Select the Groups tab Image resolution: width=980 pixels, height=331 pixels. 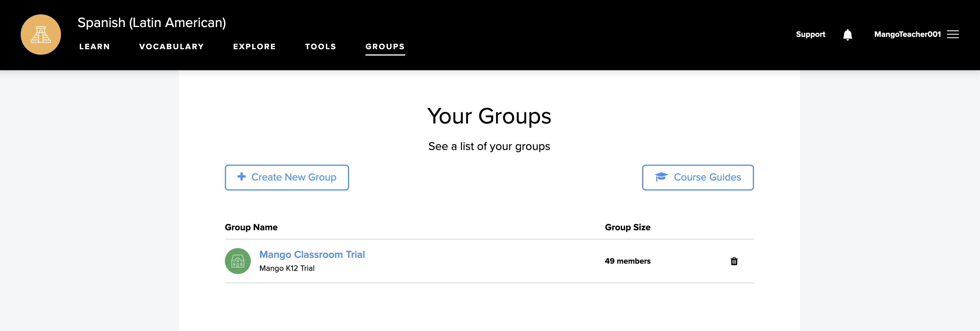coord(385,46)
